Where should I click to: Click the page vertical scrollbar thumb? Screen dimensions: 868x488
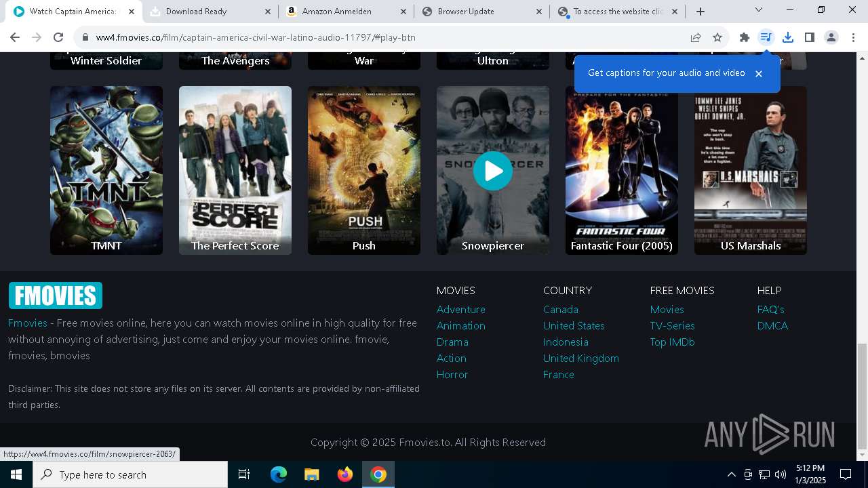coord(862,396)
